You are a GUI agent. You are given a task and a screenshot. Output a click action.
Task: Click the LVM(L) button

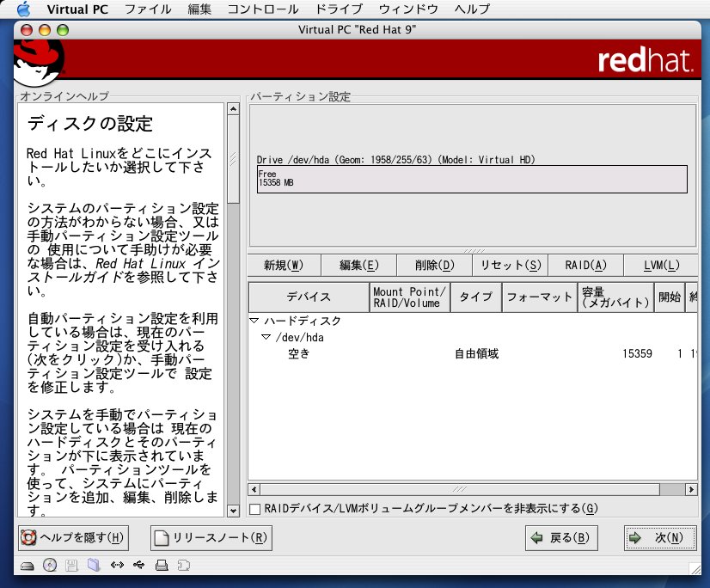661,266
